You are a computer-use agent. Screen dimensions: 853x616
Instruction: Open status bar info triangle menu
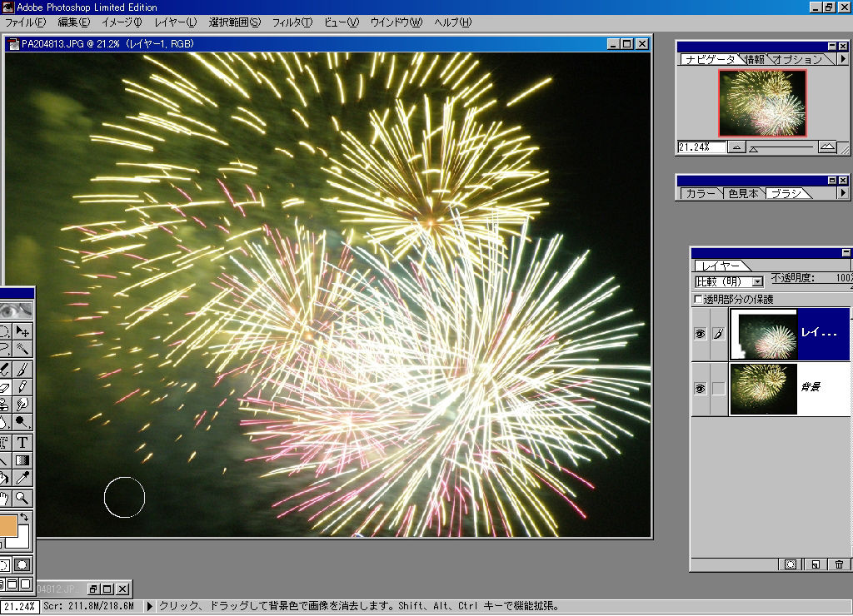click(x=150, y=606)
